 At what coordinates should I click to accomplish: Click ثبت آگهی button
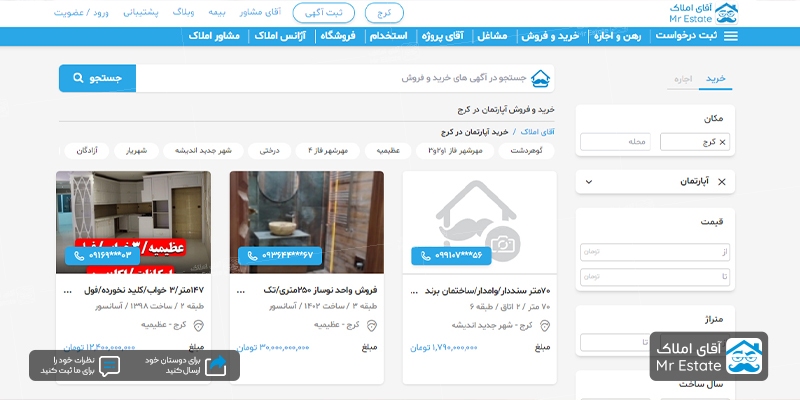coord(323,13)
